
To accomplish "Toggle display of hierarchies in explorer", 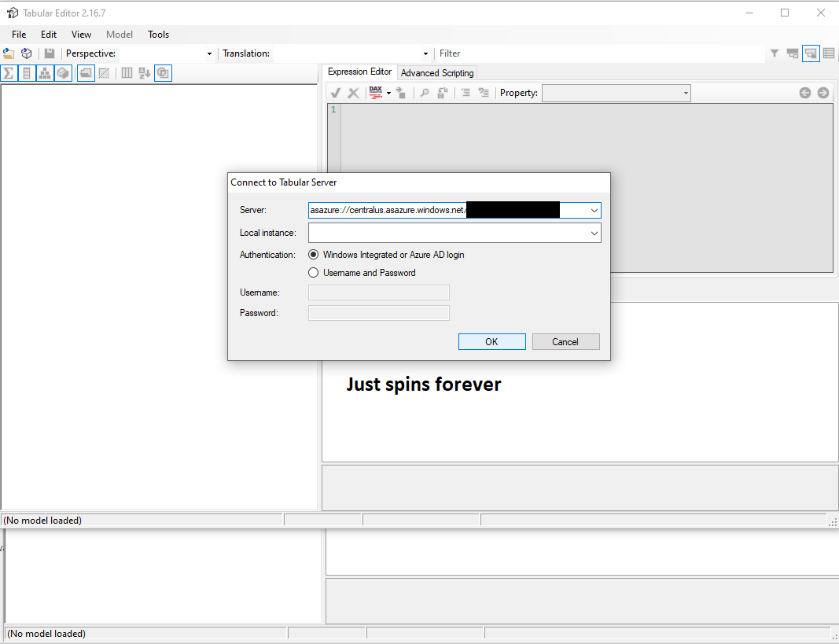I will 45,72.
